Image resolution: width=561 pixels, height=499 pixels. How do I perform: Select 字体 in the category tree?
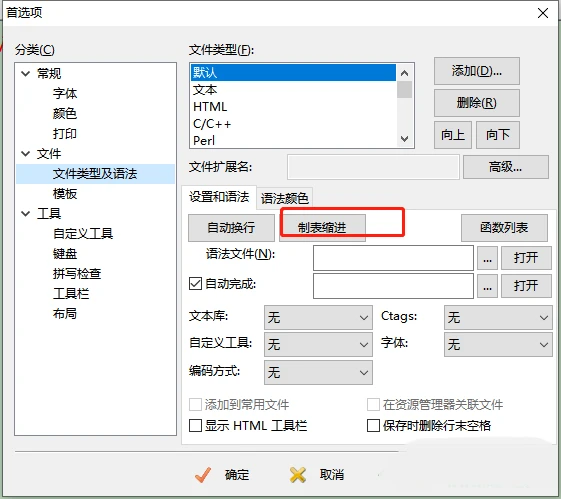point(65,93)
